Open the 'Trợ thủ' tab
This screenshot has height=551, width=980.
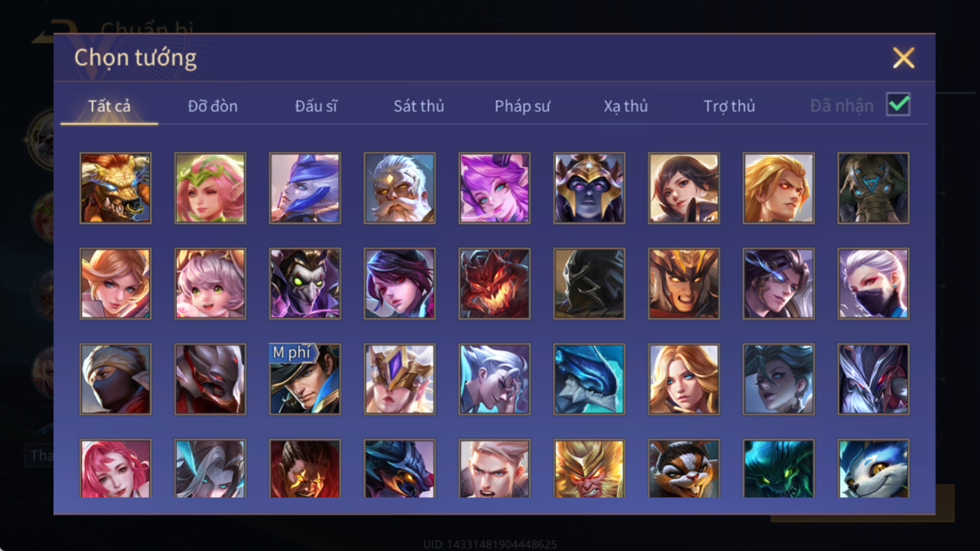pyautogui.click(x=729, y=106)
